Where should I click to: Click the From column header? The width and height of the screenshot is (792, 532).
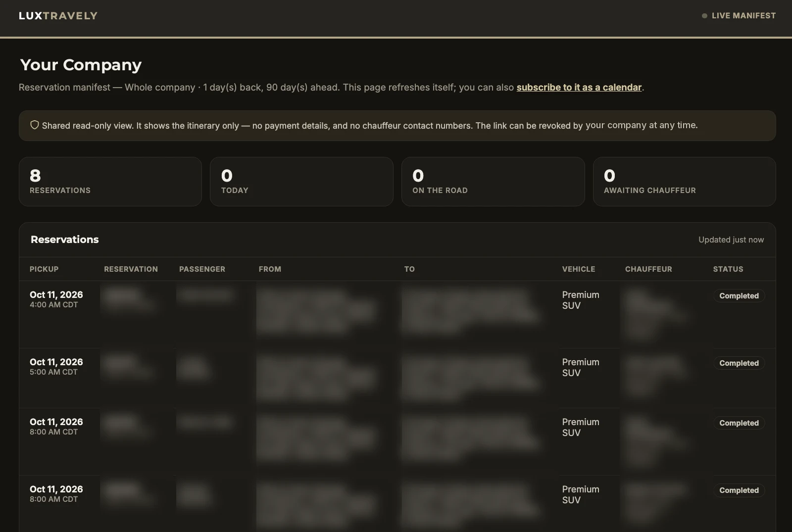(x=270, y=269)
